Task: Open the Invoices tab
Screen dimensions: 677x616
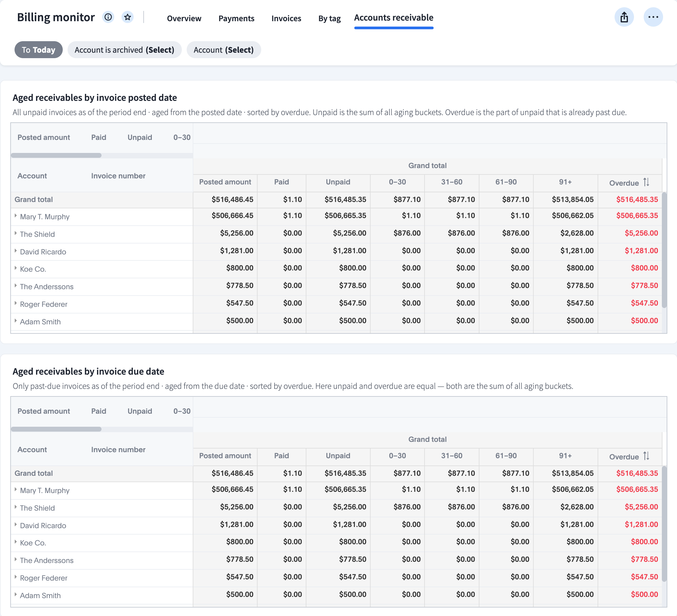Action: [286, 18]
